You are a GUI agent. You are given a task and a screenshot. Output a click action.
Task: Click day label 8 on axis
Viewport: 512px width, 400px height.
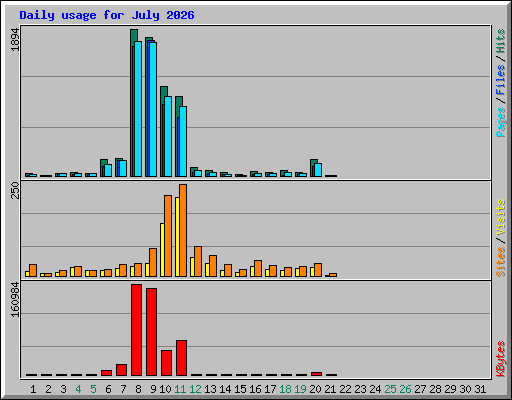click(138, 389)
